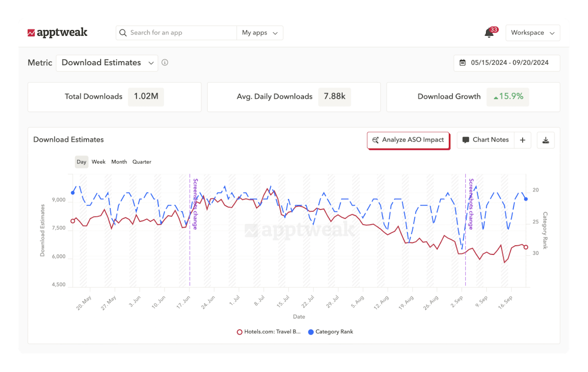Click the search magnifier icon

tap(123, 33)
